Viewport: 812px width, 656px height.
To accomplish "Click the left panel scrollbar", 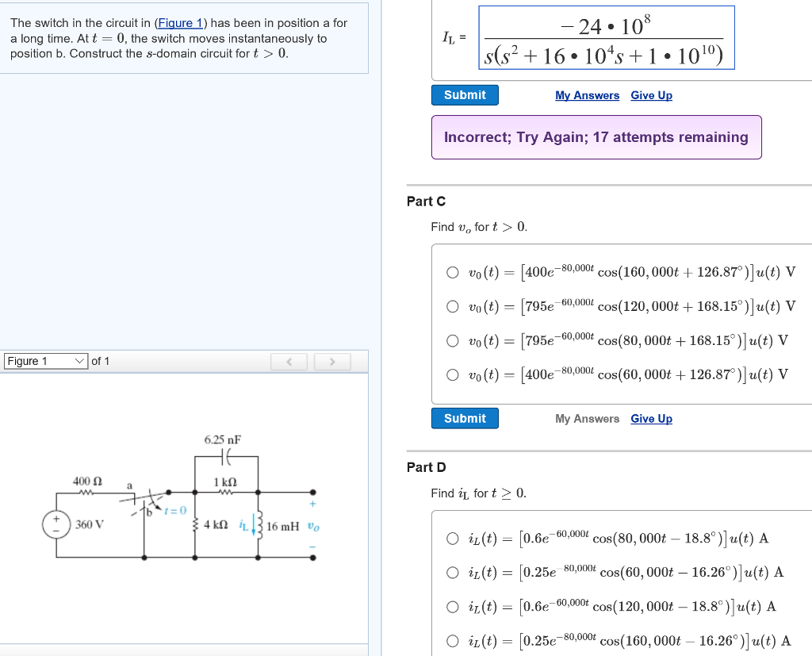I will (x=373, y=317).
